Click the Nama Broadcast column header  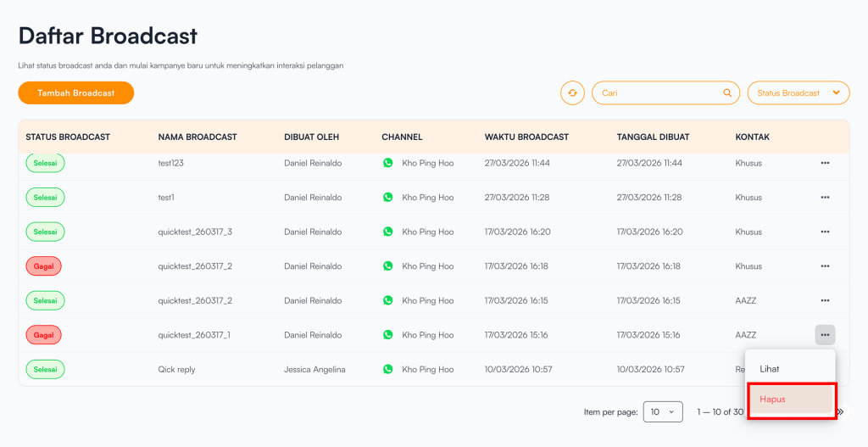197,137
